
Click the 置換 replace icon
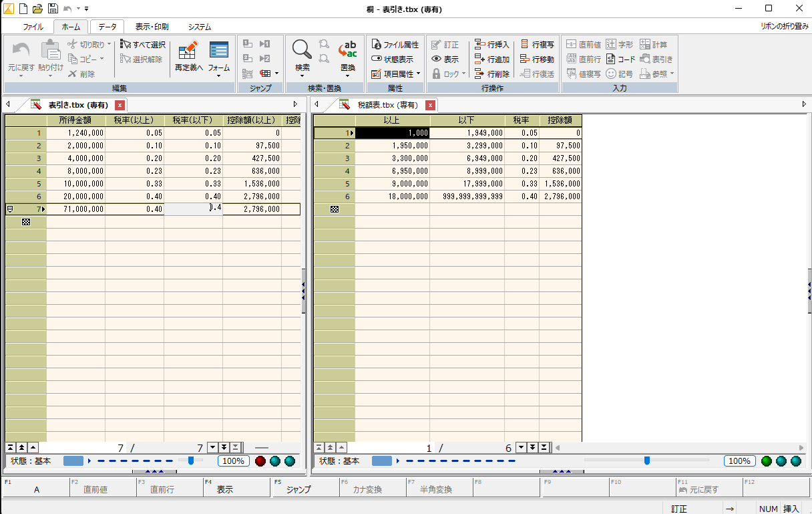pyautogui.click(x=347, y=50)
